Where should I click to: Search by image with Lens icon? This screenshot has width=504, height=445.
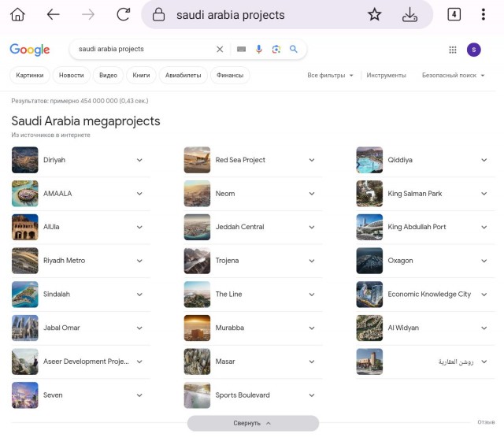point(276,49)
